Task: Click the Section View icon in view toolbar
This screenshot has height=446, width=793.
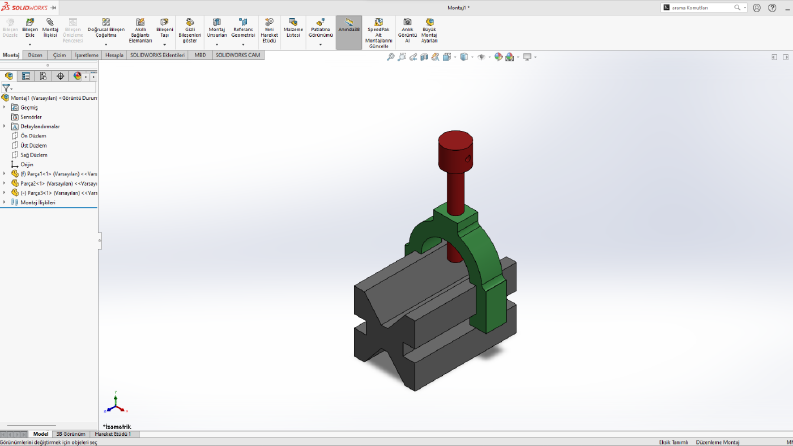Action: [x=424, y=57]
